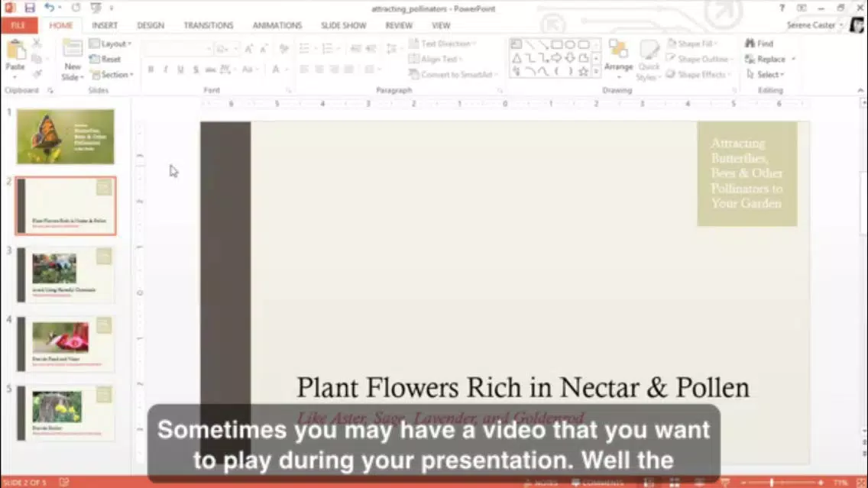Open the Shape Fill dropdown

pos(692,44)
